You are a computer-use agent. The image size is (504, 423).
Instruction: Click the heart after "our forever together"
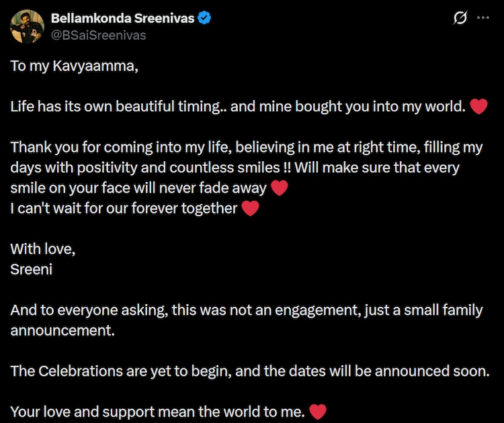tap(250, 209)
